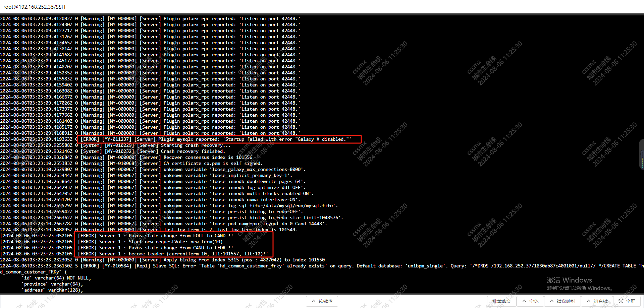
Task: Click 'Paxos state change from FOLL to CAND' line
Action: point(117,236)
